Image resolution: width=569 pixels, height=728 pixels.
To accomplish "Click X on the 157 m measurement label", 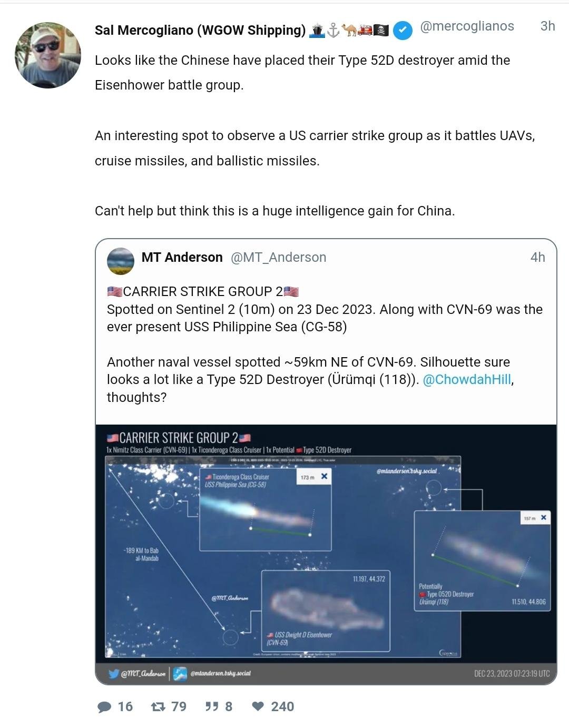I will pos(543,518).
